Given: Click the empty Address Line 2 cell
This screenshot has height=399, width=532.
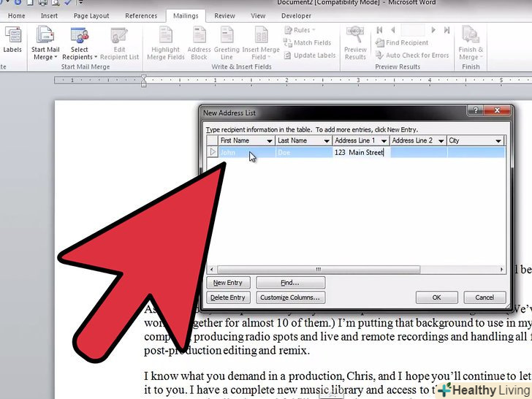Looking at the screenshot, I should (418, 152).
